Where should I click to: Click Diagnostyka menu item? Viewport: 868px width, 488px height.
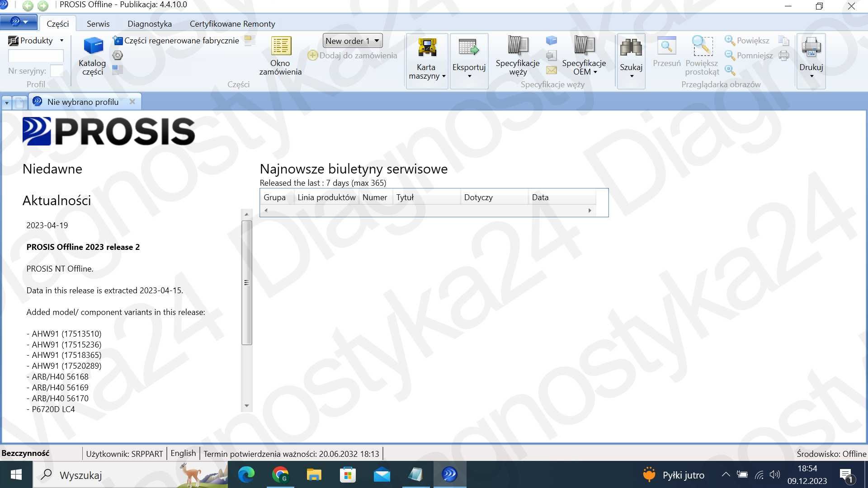click(149, 23)
